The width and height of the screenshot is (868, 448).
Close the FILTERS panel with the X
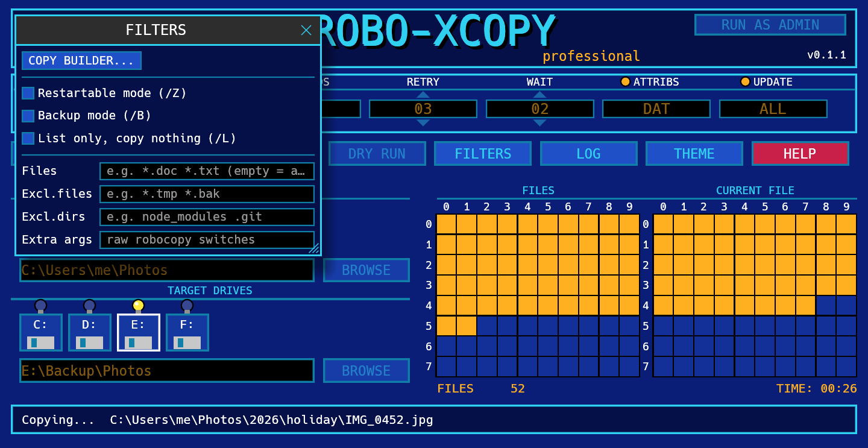pyautogui.click(x=306, y=30)
